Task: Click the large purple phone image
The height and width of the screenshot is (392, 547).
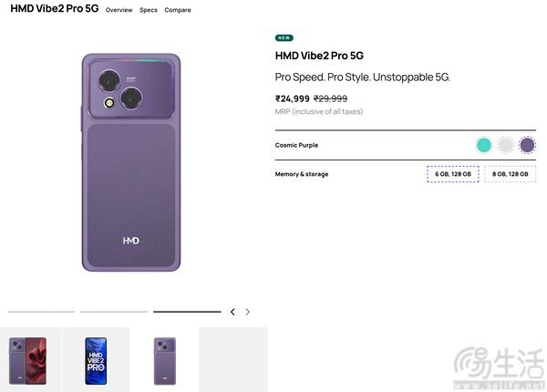Action: tap(131, 162)
